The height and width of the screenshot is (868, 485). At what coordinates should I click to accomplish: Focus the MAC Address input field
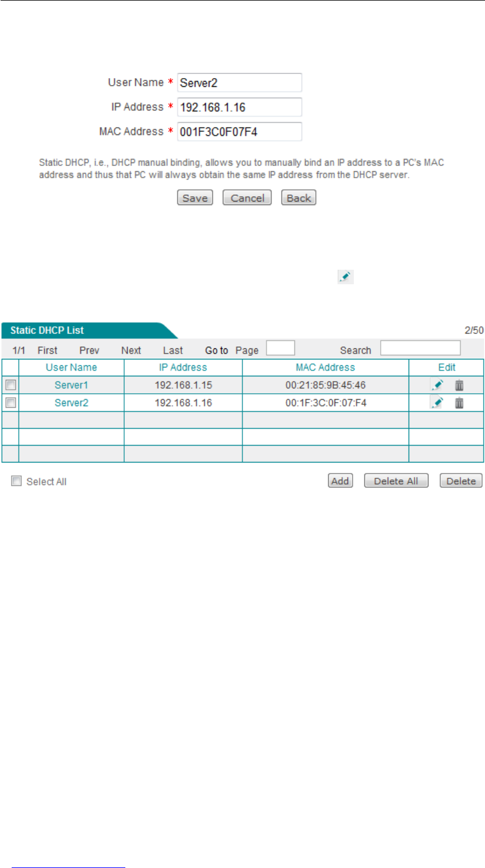[239, 132]
